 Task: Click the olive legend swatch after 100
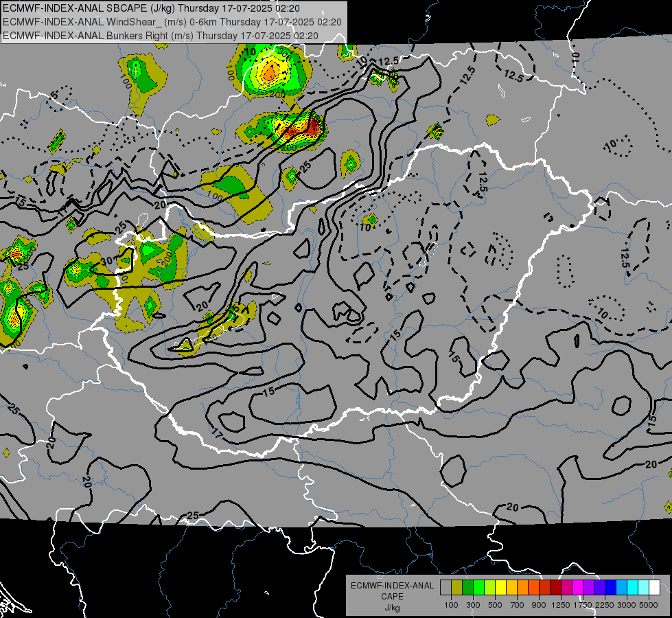tap(457, 588)
